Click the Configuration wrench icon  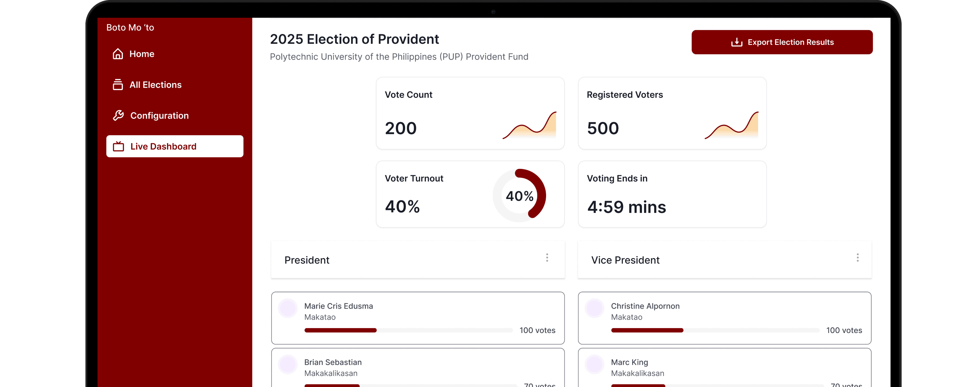(118, 115)
